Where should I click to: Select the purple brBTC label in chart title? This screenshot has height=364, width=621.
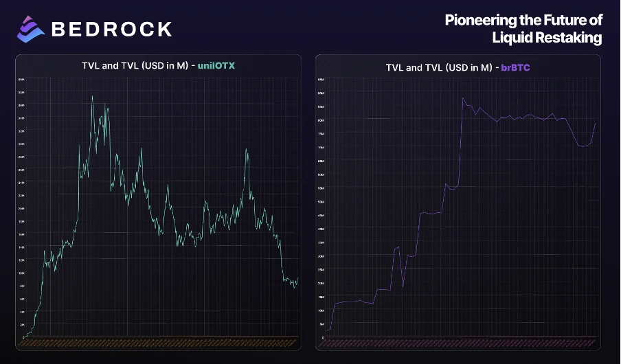515,67
